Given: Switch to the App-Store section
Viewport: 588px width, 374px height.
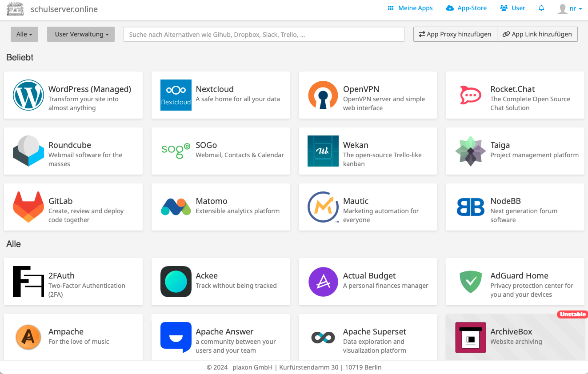Looking at the screenshot, I should (466, 8).
